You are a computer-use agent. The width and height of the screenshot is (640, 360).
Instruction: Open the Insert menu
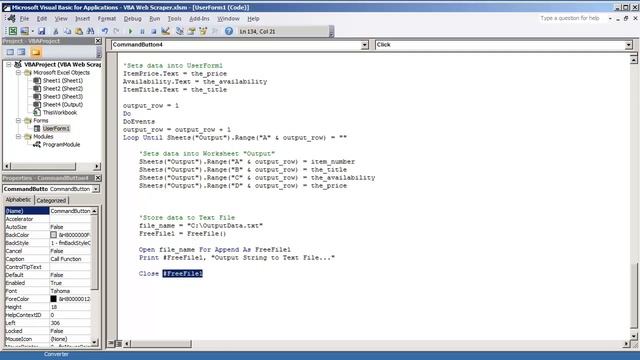click(x=82, y=18)
